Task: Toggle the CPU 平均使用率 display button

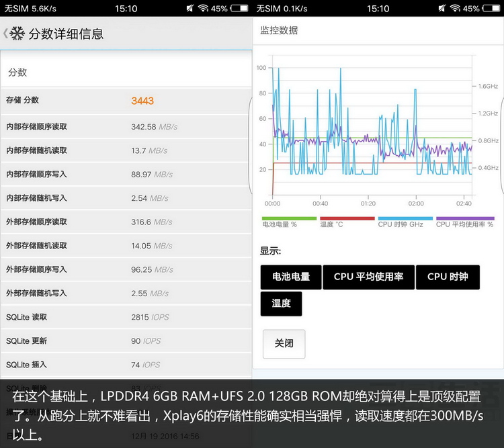Action: click(368, 277)
